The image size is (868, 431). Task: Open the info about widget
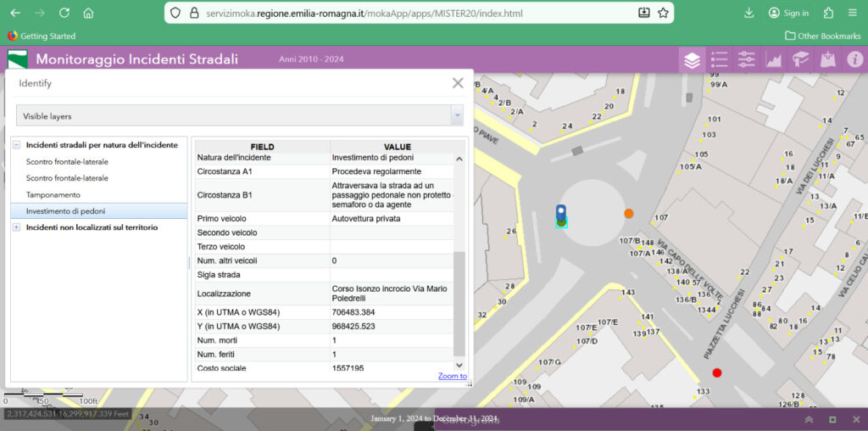click(854, 59)
